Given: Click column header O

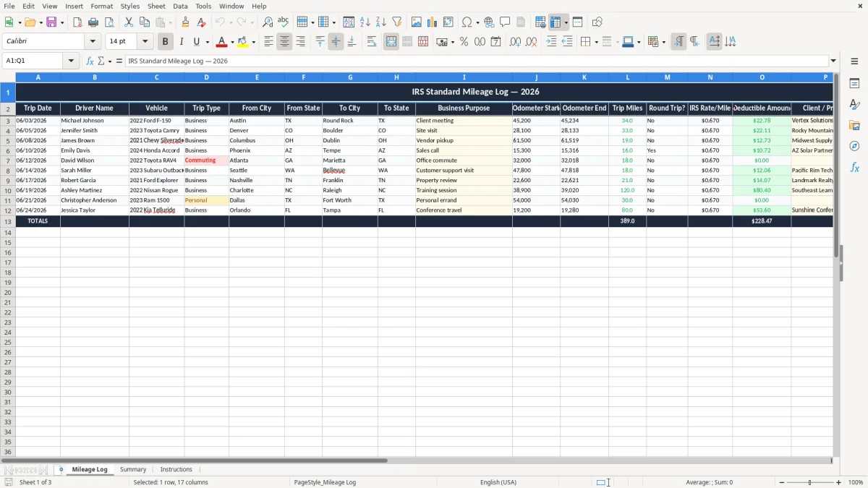Looking at the screenshot, I should (x=762, y=77).
